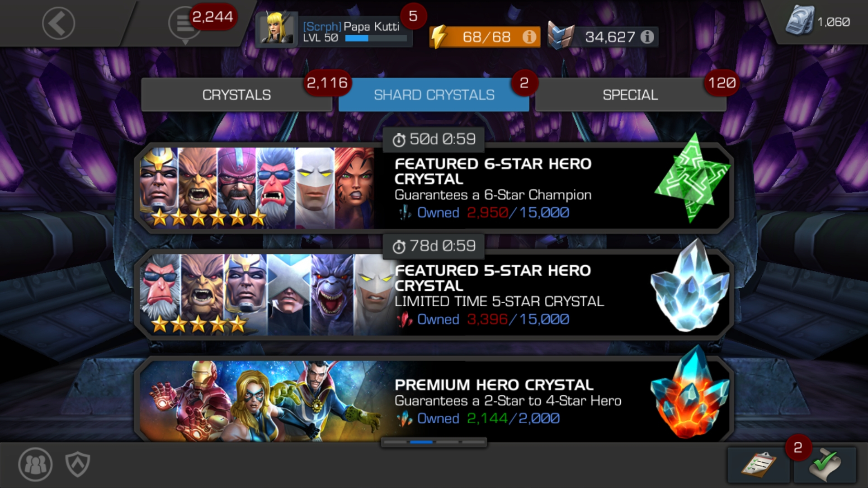Open the alliance members icon
This screenshot has width=868, height=488.
click(35, 464)
